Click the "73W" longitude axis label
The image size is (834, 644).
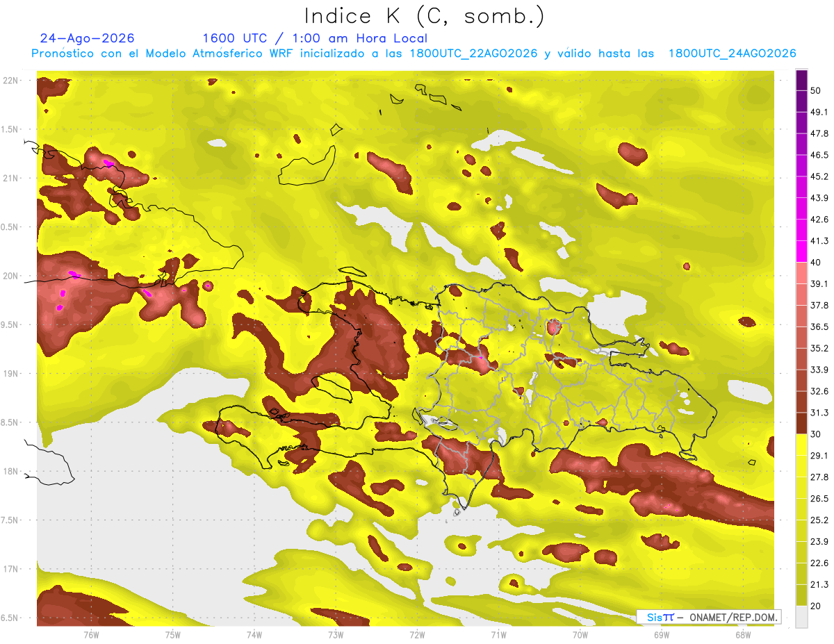336,634
